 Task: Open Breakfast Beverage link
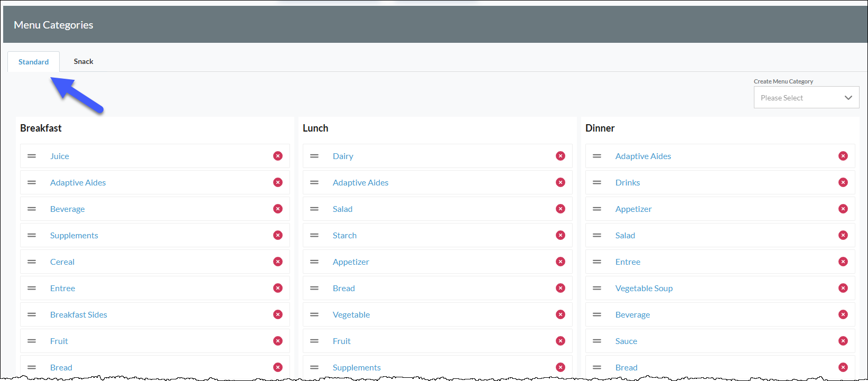(67, 209)
